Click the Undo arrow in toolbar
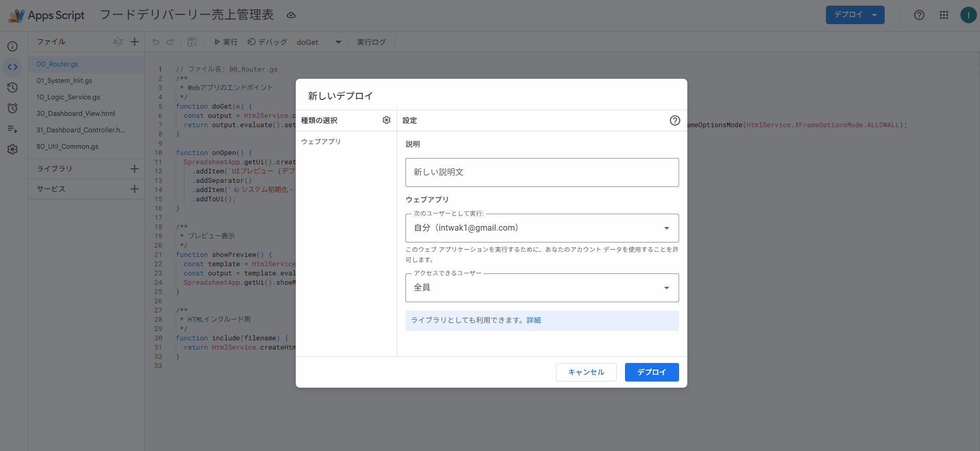This screenshot has height=451, width=980. (156, 42)
